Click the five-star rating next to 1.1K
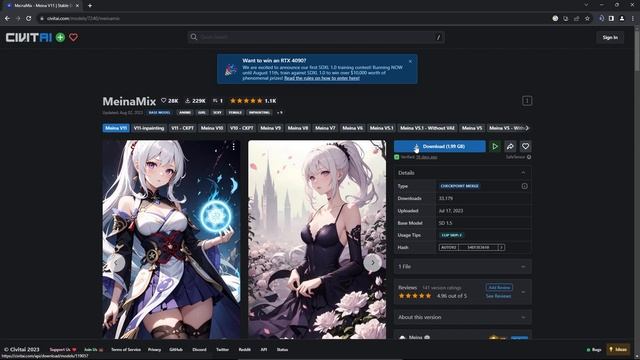Image resolution: width=640 pixels, height=360 pixels. coord(246,100)
